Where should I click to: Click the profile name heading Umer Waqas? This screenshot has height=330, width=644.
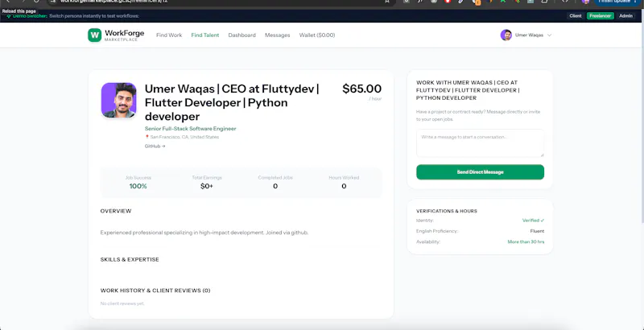232,102
